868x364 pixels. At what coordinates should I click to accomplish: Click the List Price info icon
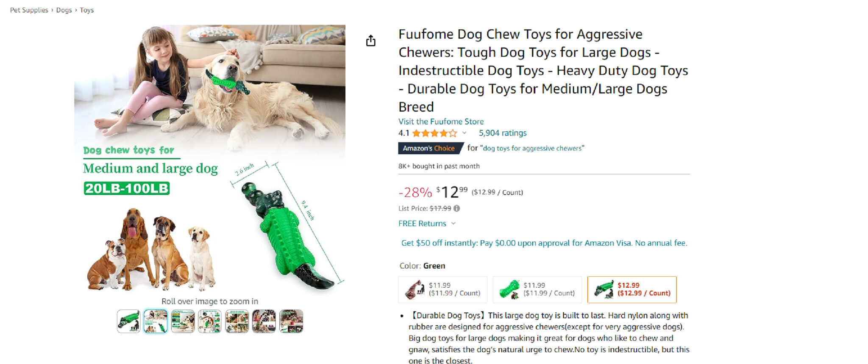(456, 208)
